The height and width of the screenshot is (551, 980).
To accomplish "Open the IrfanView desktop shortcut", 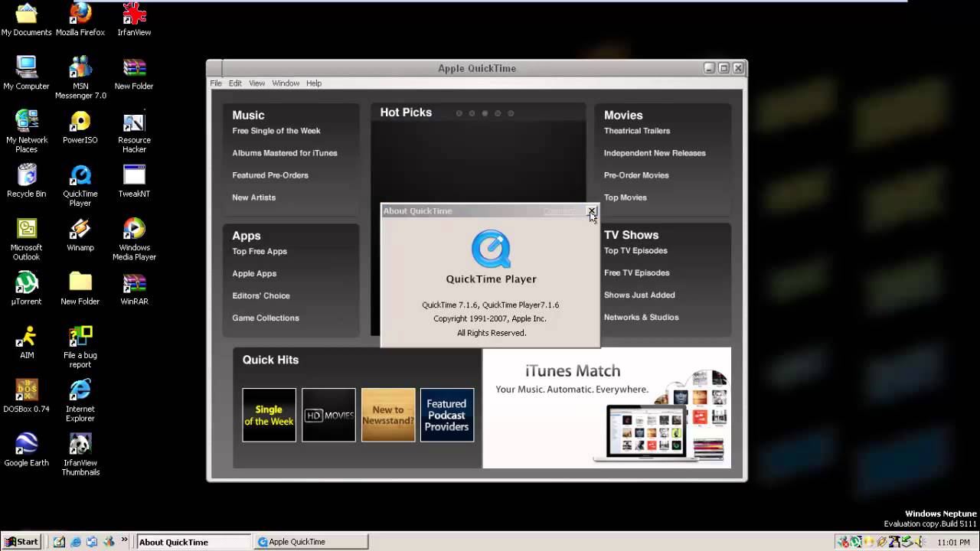I will coord(134,19).
